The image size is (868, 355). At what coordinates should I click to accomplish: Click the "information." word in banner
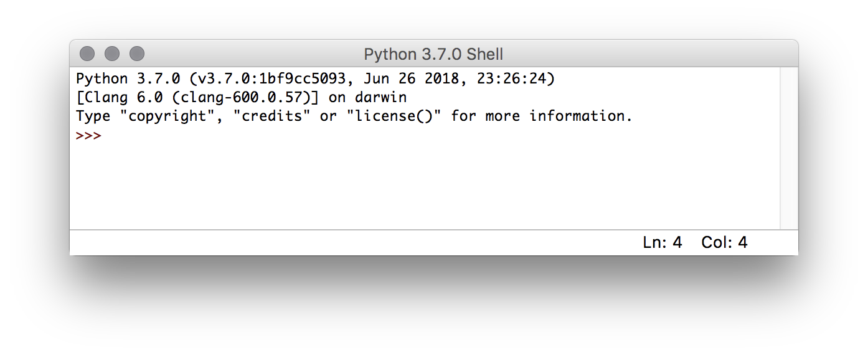pos(581,116)
